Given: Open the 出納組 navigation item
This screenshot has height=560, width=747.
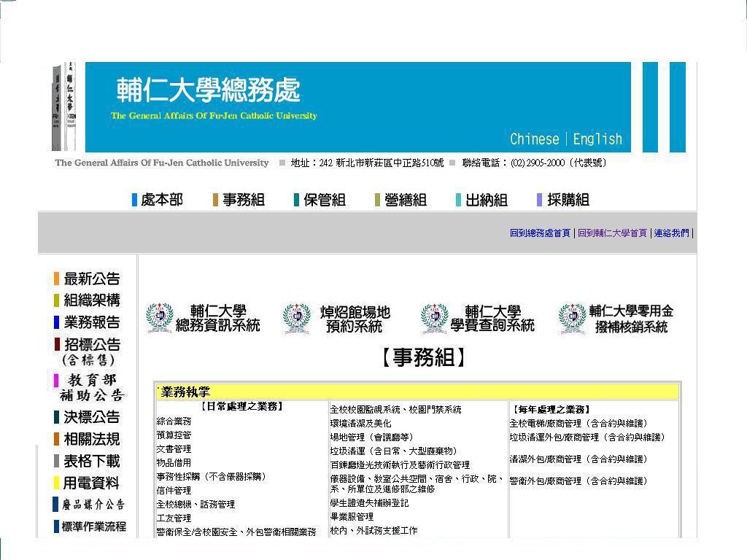Looking at the screenshot, I should pyautogui.click(x=481, y=200).
